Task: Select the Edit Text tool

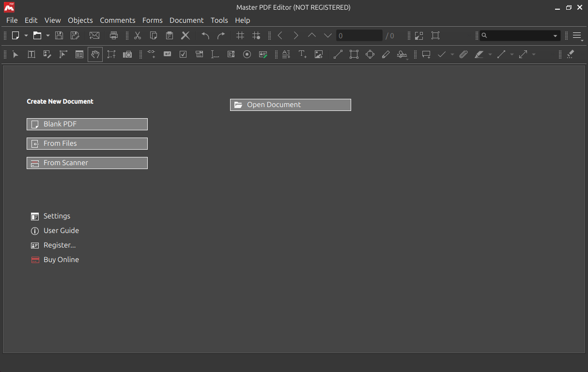Action: pos(31,55)
